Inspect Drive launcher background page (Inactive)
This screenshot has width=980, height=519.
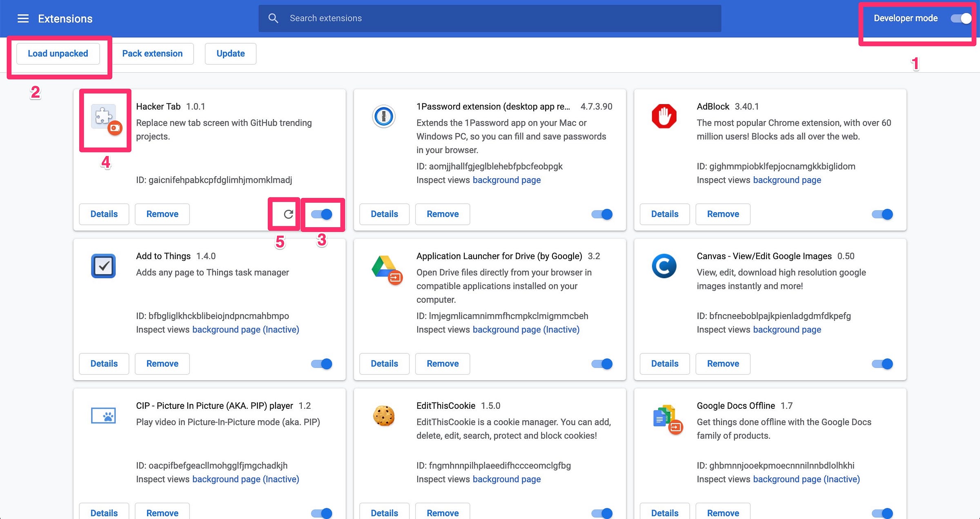(526, 330)
